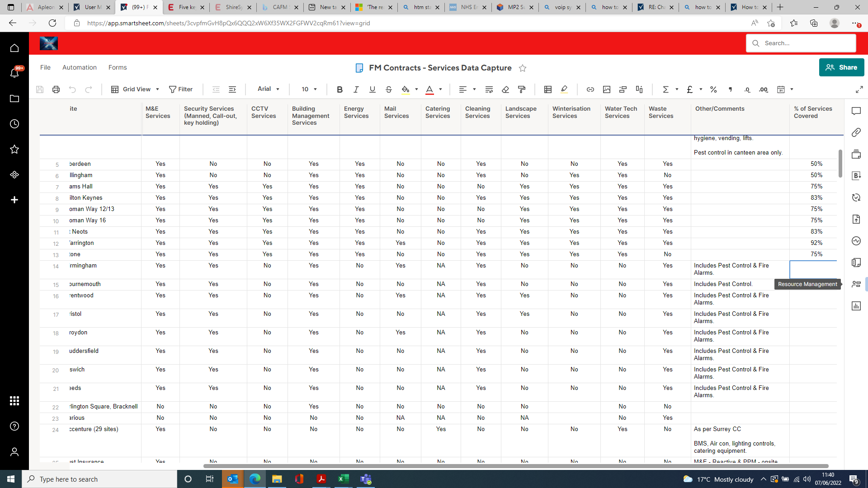Toggle bold formatting
The width and height of the screenshot is (868, 488).
[x=340, y=89]
